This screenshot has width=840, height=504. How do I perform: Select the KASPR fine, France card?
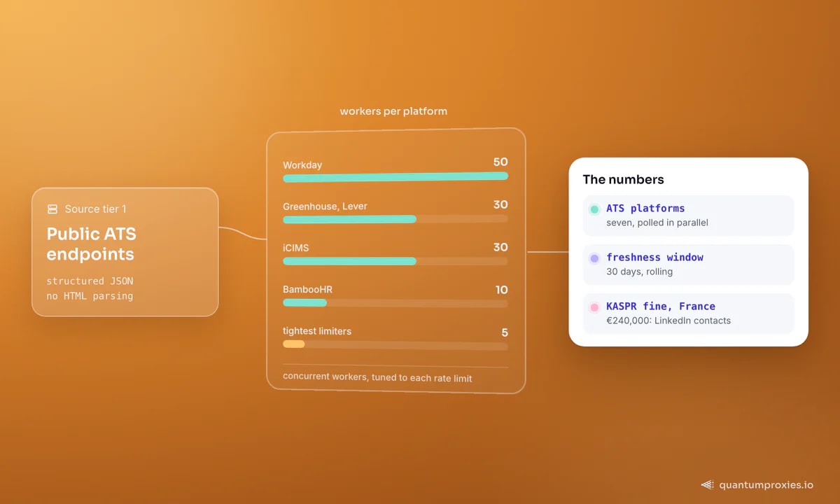click(688, 314)
